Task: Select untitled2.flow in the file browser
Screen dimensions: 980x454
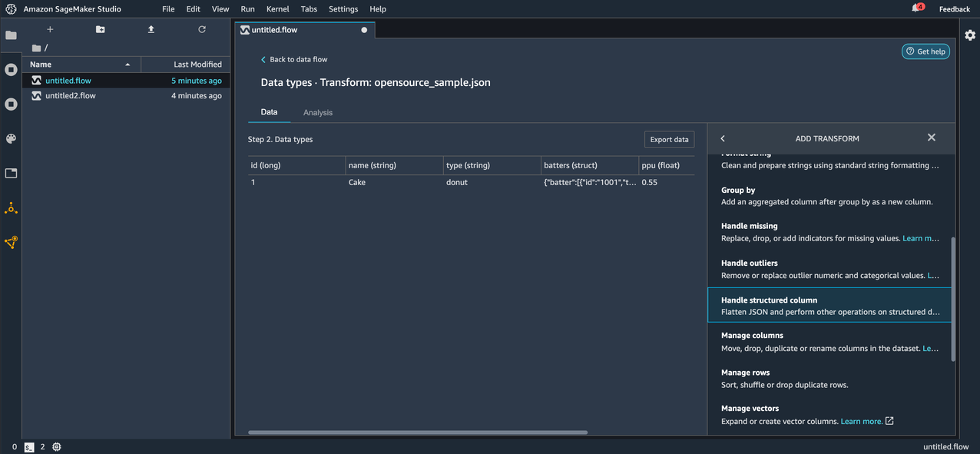Action: point(126,96)
